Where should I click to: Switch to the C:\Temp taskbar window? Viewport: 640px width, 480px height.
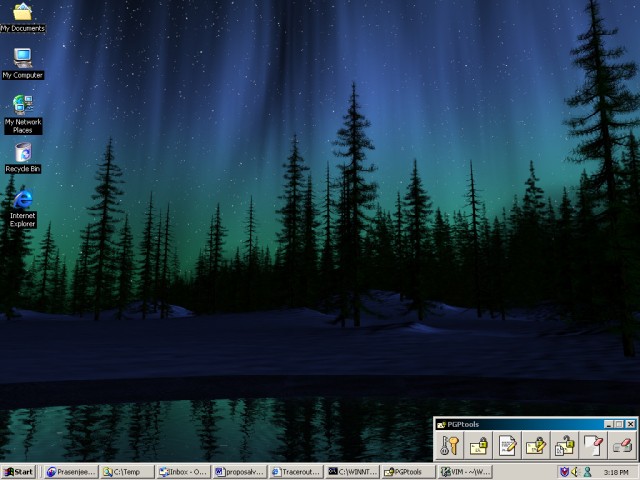click(x=126, y=472)
